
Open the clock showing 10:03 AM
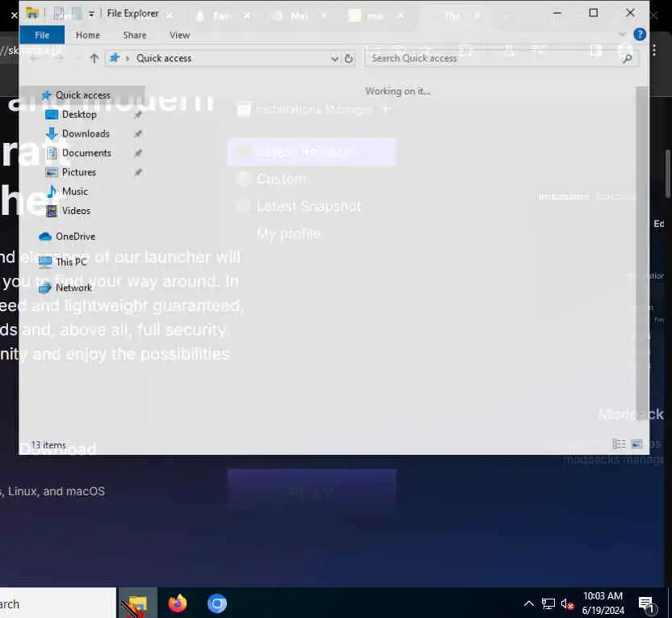[603, 603]
